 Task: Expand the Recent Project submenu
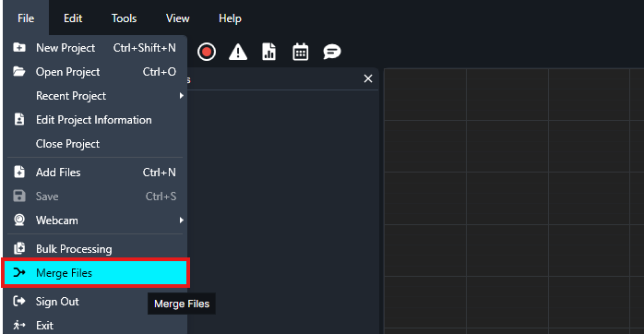coord(95,96)
